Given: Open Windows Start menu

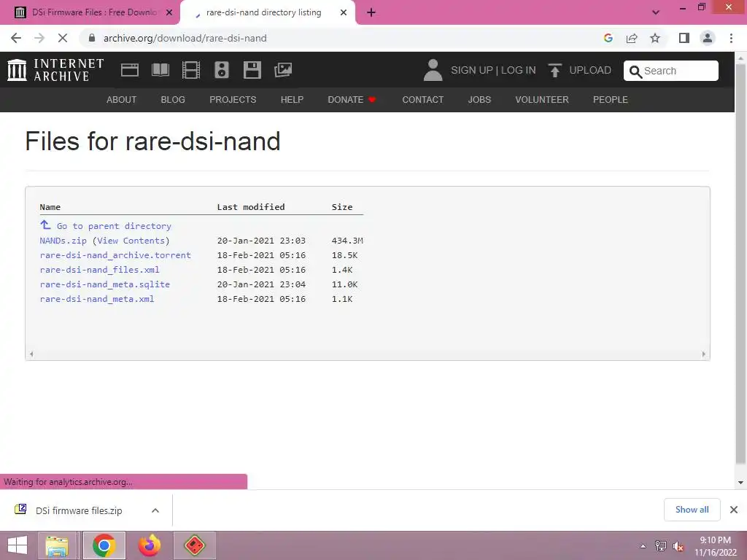Looking at the screenshot, I should pyautogui.click(x=18, y=545).
